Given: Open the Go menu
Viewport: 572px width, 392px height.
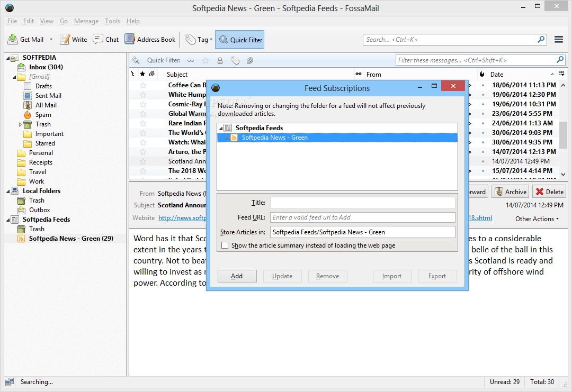Looking at the screenshot, I should coord(64,21).
